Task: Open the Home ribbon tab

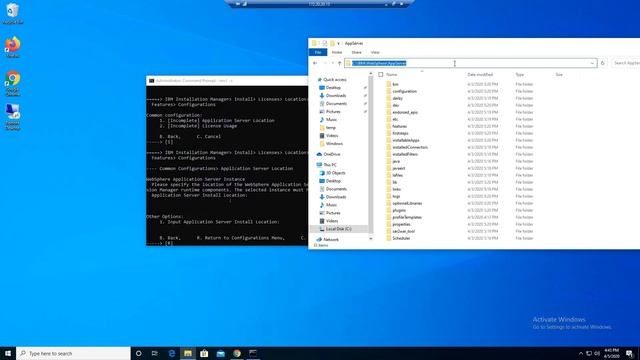Action: 337,52
